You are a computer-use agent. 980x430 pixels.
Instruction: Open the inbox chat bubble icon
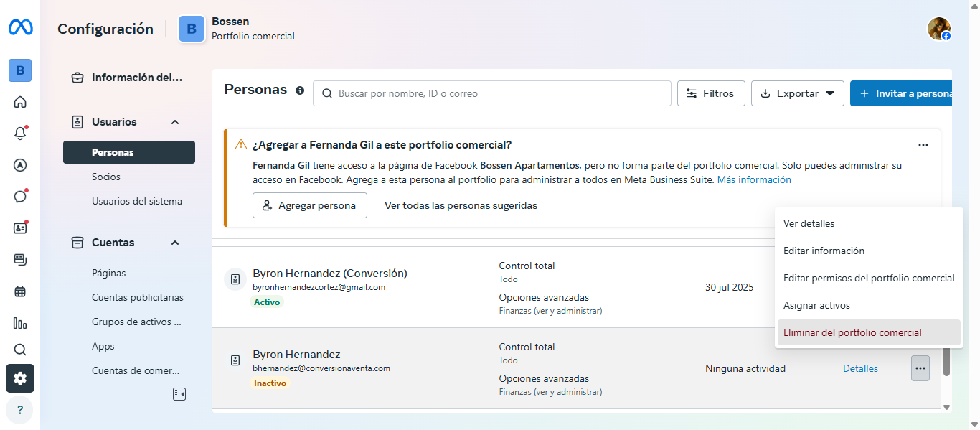pyautogui.click(x=20, y=197)
